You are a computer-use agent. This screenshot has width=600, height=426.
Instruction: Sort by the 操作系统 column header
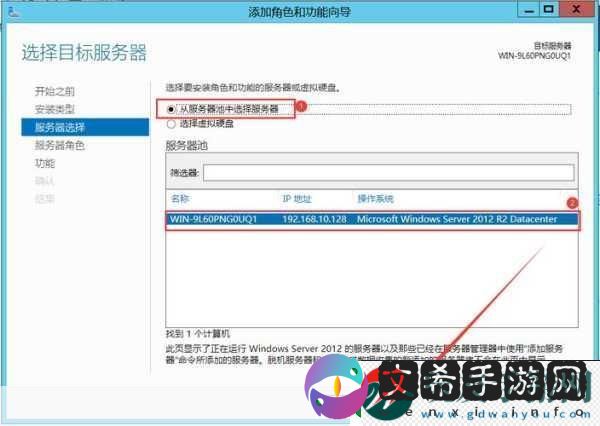click(375, 199)
